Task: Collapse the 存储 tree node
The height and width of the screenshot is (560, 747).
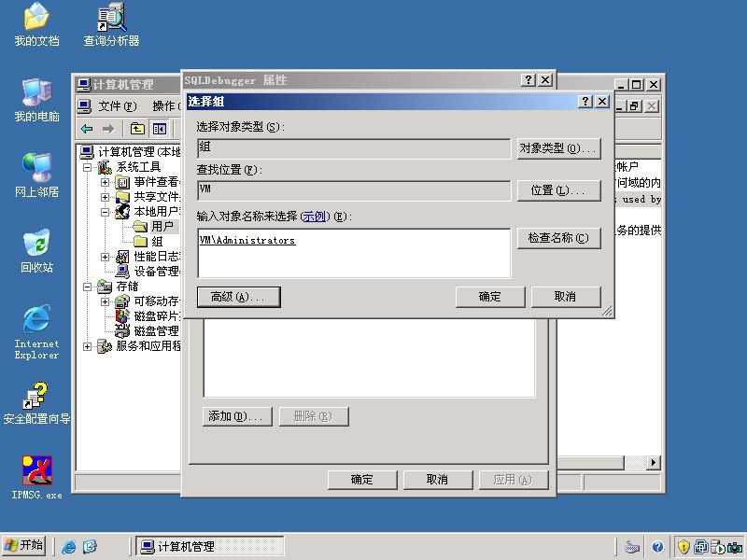Action: 87,287
